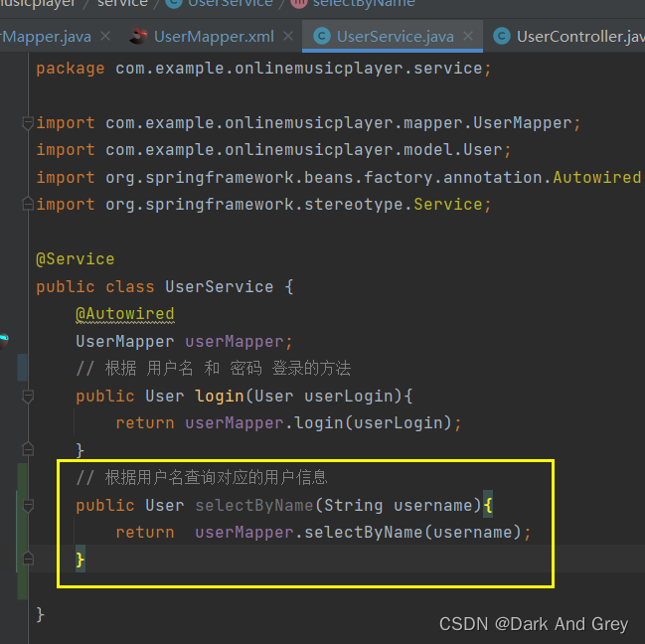The height and width of the screenshot is (644, 645).
Task: Click the stereotype.Service import statement
Action: pos(263,205)
